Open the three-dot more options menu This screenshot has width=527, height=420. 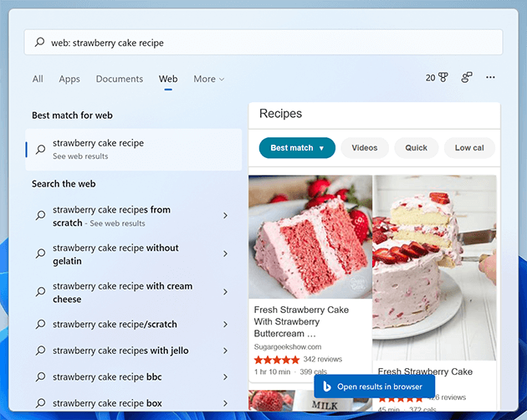[490, 78]
